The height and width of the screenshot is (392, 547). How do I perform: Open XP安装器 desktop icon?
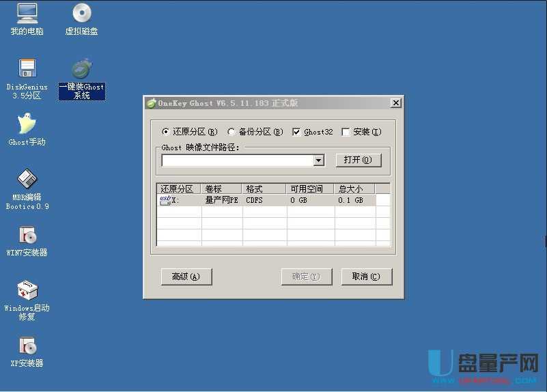pyautogui.click(x=27, y=346)
